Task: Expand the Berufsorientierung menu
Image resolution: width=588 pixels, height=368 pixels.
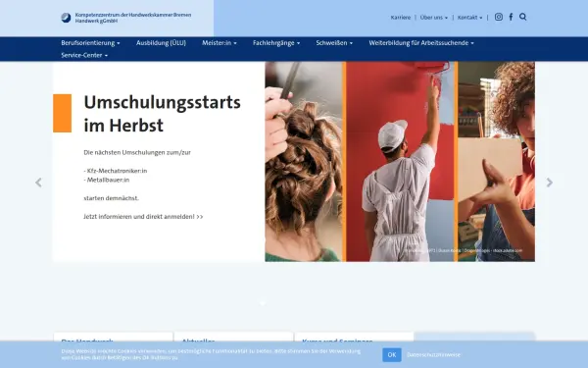Action: point(90,43)
